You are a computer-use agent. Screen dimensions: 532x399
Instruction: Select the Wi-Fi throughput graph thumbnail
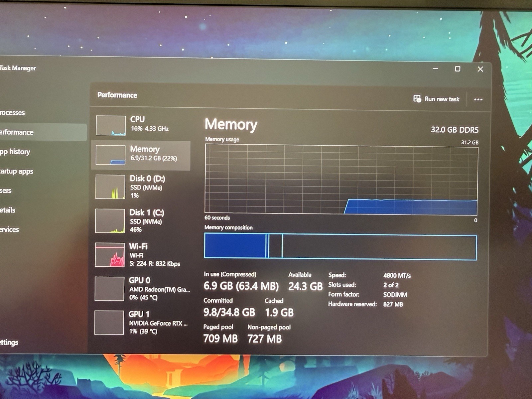(110, 255)
